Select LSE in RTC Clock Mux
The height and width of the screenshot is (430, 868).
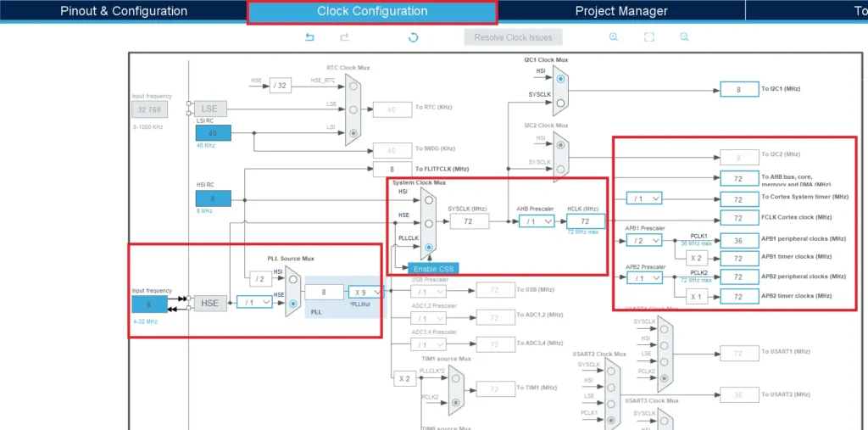point(353,109)
